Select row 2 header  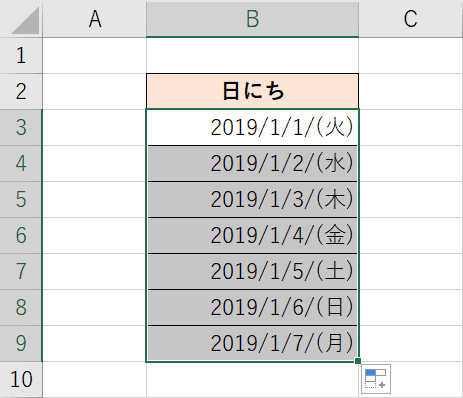pyautogui.click(x=21, y=91)
